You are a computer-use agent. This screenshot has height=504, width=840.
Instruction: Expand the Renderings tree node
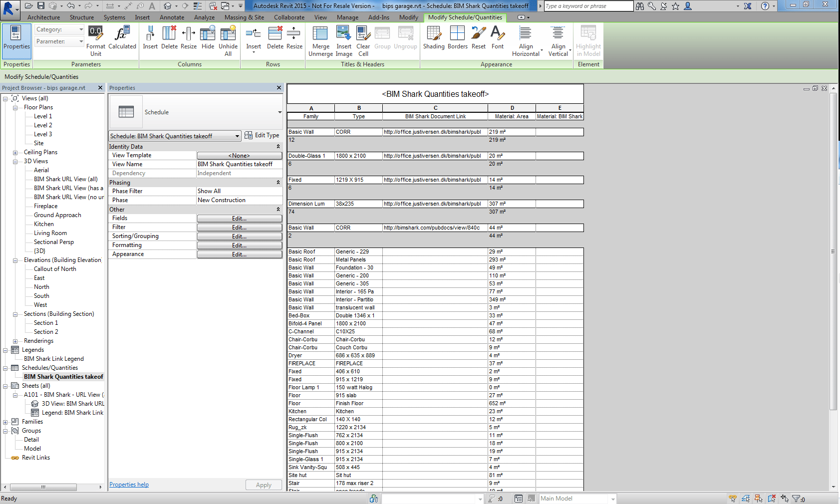(15, 341)
